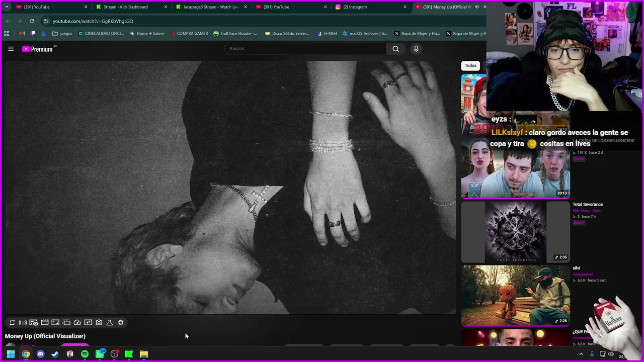Open WhatsApp from the taskbar
The height and width of the screenshot is (362, 644).
(x=100, y=354)
